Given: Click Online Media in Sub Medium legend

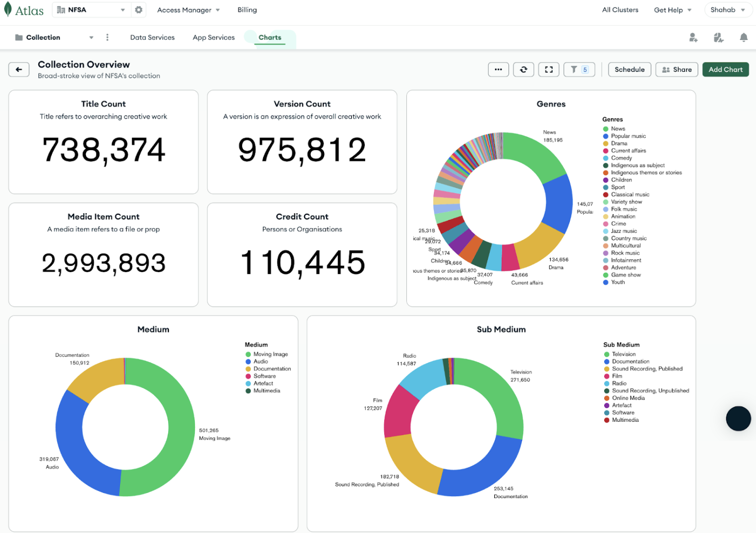Looking at the screenshot, I should pos(625,398).
